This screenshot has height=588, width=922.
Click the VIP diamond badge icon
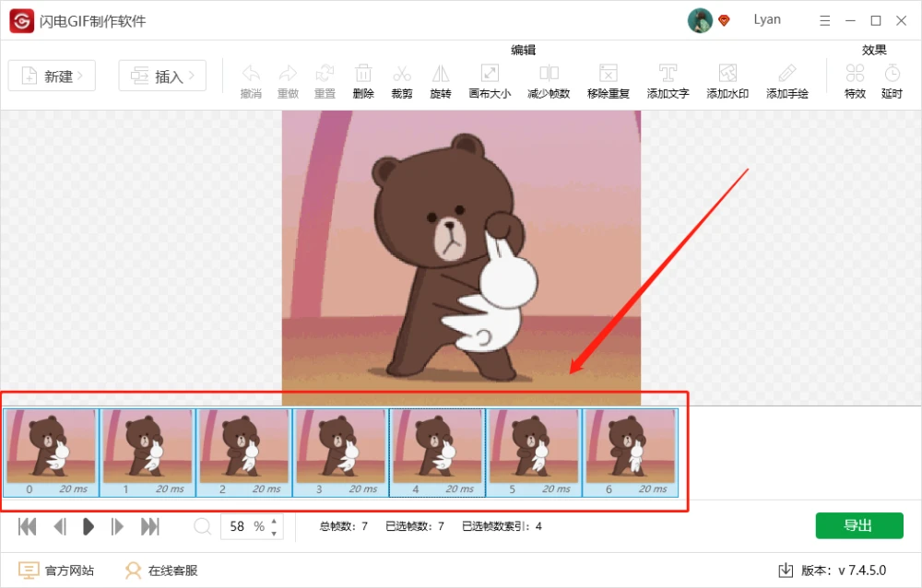pyautogui.click(x=725, y=20)
